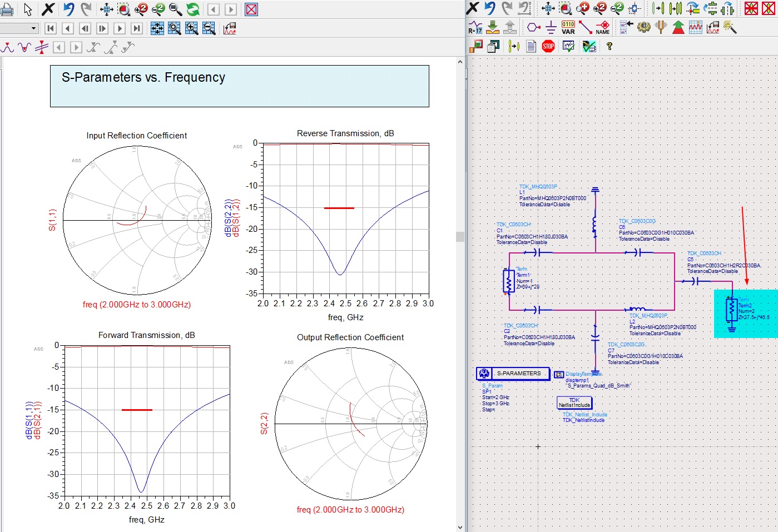778x532 pixels.
Task: Refresh data display with green arrows icon
Action: click(192, 9)
